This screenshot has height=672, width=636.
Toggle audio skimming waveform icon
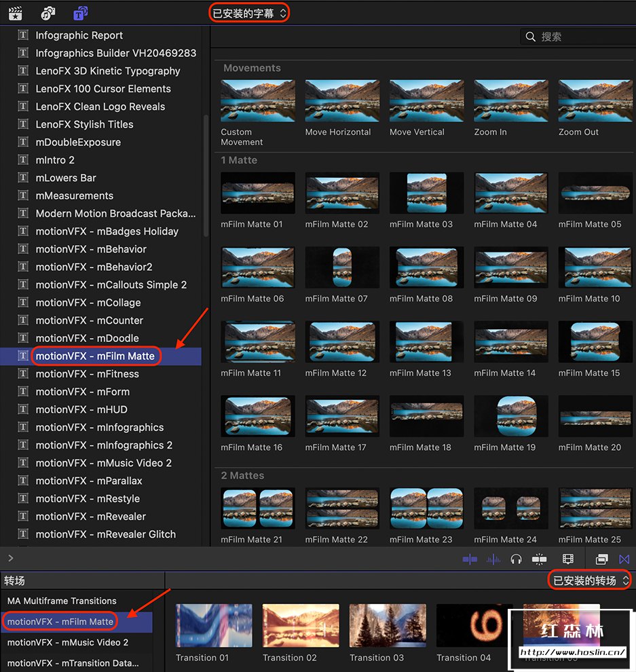click(x=493, y=559)
